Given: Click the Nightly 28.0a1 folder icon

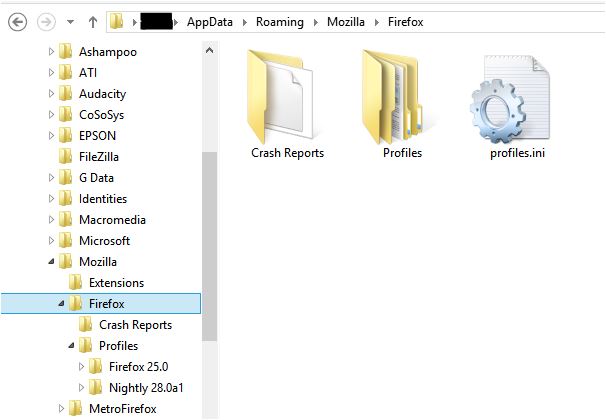Looking at the screenshot, I should 95,387.
